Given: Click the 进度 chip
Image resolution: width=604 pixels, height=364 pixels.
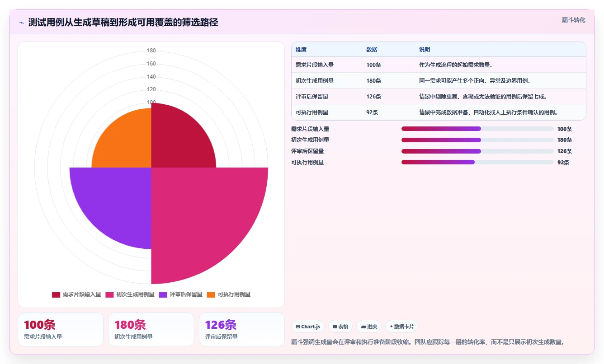Looking at the screenshot, I should tap(369, 327).
